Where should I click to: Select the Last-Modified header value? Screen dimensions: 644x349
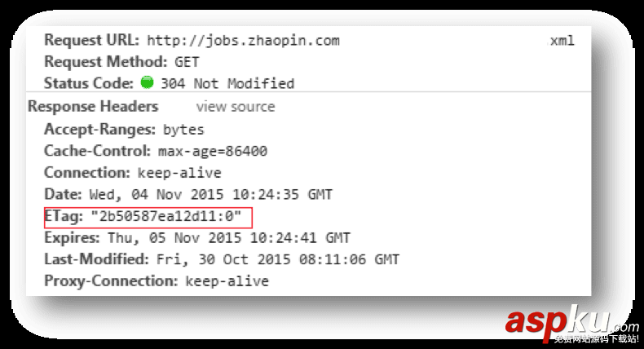point(276,260)
